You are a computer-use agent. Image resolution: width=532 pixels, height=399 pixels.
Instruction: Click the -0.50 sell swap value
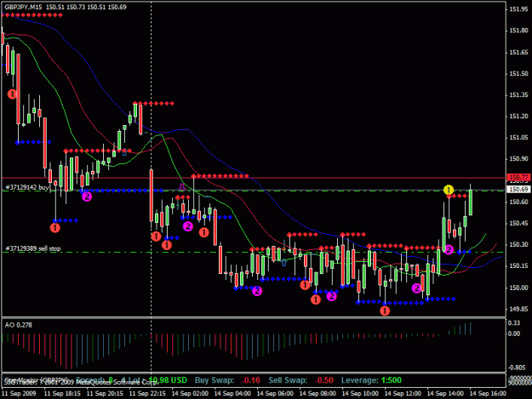click(323, 380)
